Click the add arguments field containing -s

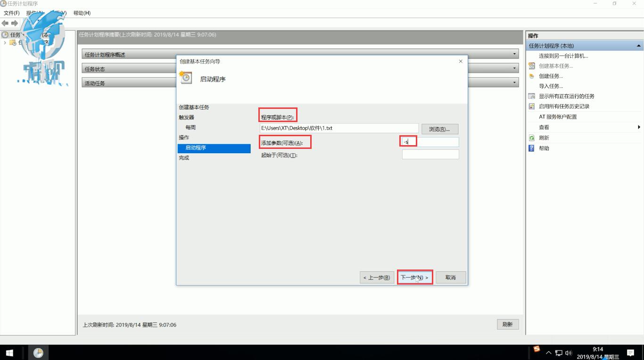pos(430,142)
